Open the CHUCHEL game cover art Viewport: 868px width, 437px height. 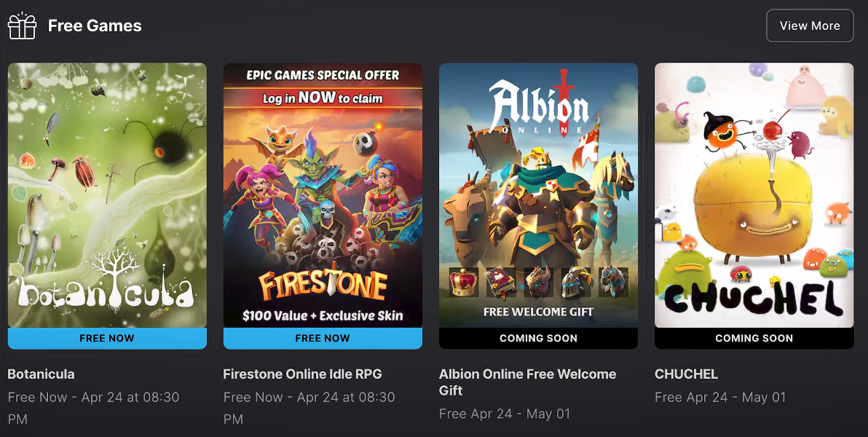[x=754, y=195]
